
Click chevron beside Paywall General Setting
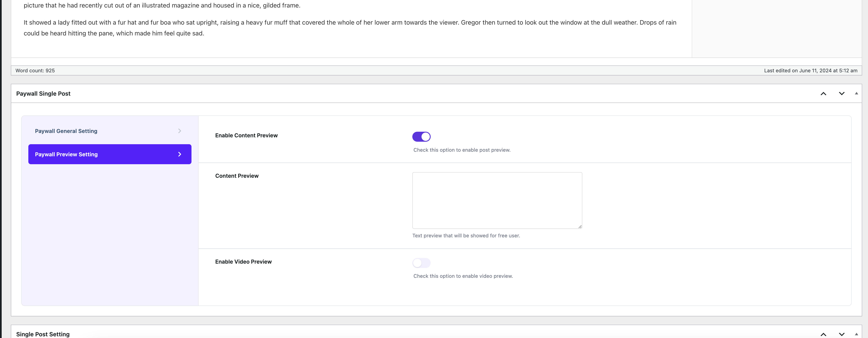coord(180,131)
